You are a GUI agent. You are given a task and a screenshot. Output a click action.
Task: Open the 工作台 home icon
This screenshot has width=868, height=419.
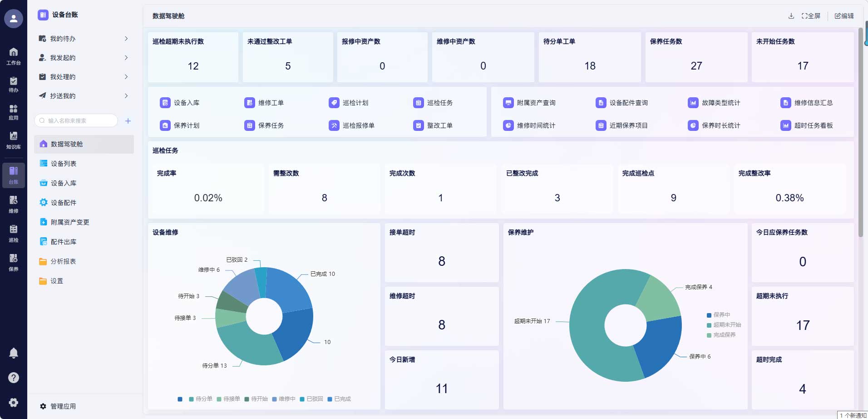pos(14,56)
